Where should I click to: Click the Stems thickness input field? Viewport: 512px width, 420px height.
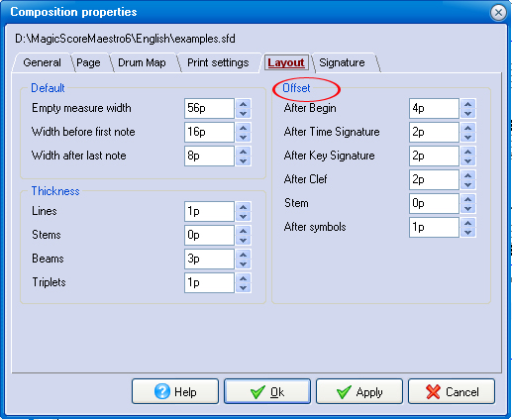click(x=209, y=235)
